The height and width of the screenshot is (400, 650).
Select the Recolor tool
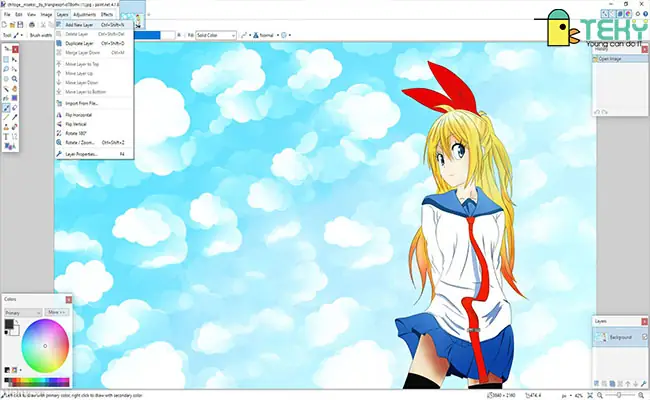(15, 127)
